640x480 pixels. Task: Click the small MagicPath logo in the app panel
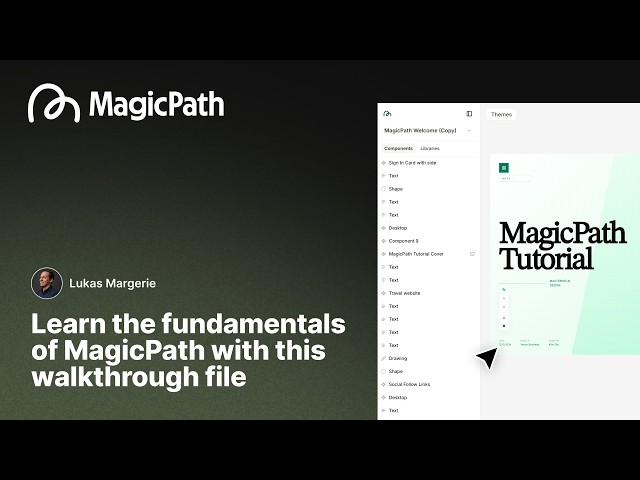(387, 113)
